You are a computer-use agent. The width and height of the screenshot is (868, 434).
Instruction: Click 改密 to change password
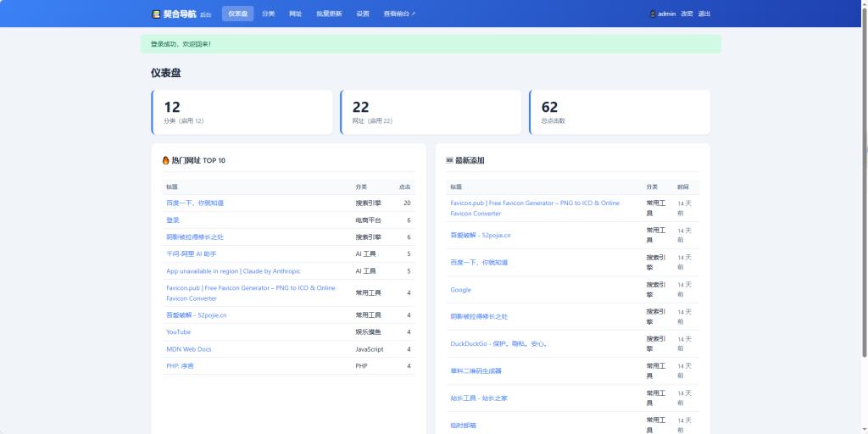point(687,14)
